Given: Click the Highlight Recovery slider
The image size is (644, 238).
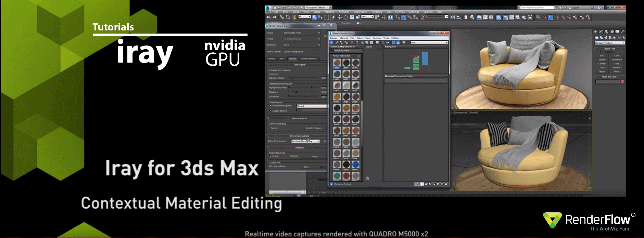Looking at the screenshot, I should (303, 87).
